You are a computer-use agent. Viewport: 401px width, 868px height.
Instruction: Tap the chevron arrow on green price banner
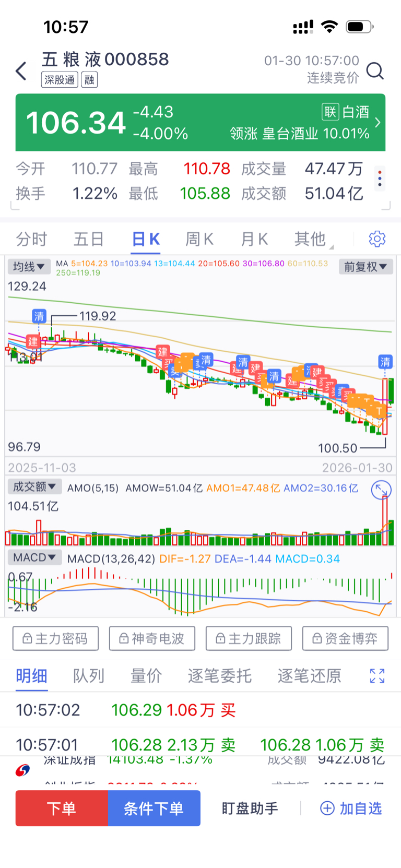point(378,122)
